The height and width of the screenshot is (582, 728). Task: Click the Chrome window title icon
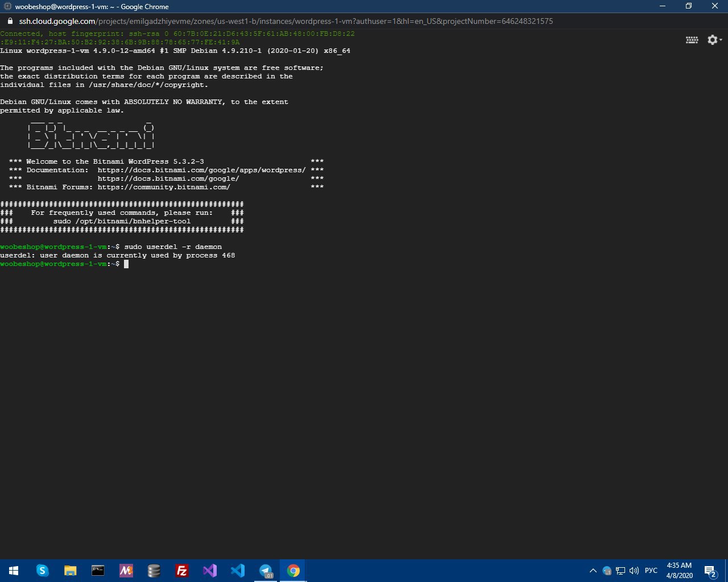[7, 6]
